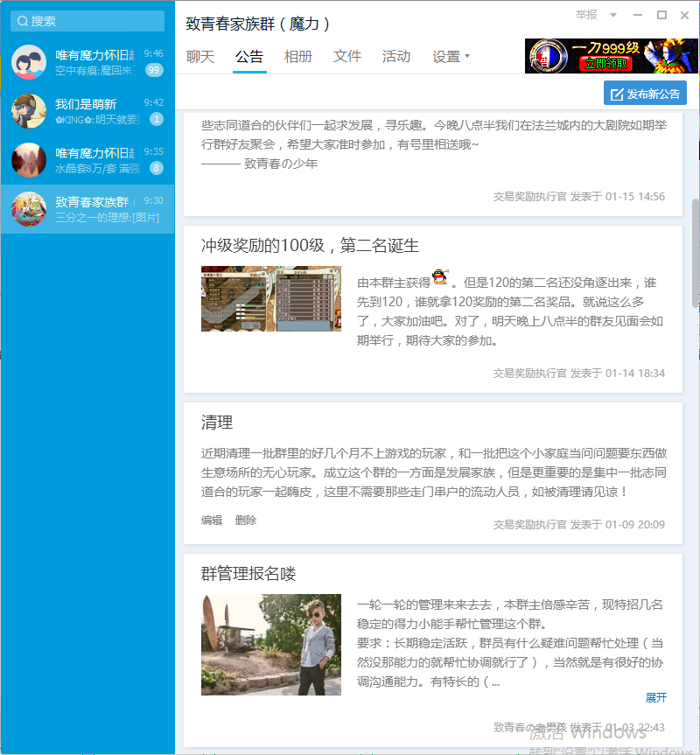Click the announcements vertical scrollbar
The height and width of the screenshot is (755, 700).
[696, 254]
